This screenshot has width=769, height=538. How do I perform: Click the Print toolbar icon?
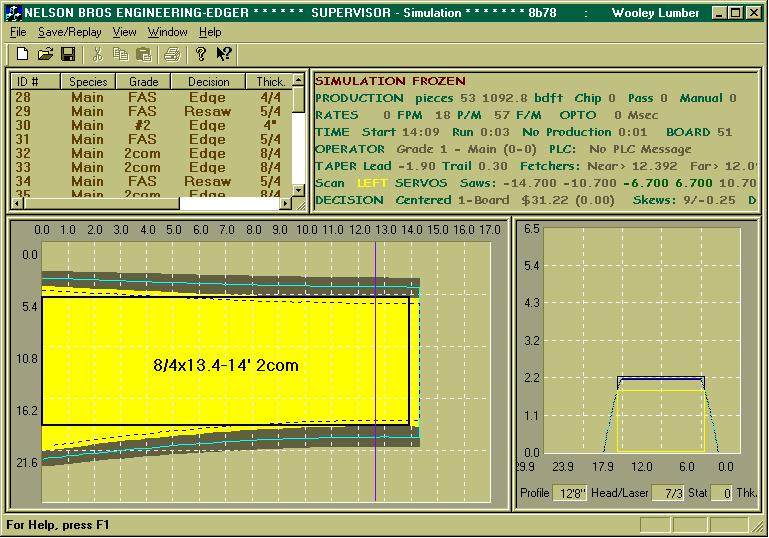[172, 53]
